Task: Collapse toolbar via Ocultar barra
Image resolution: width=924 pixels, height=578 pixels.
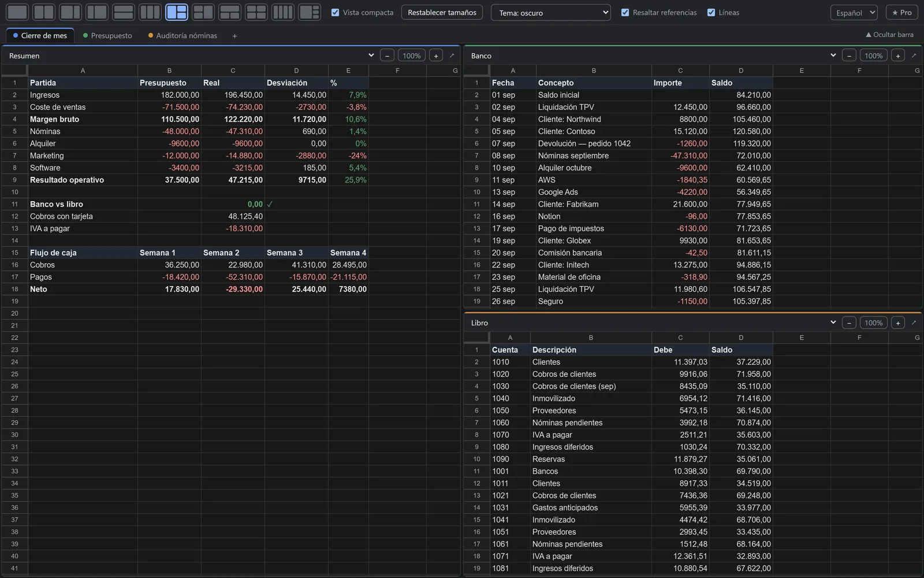Action: [x=889, y=35]
